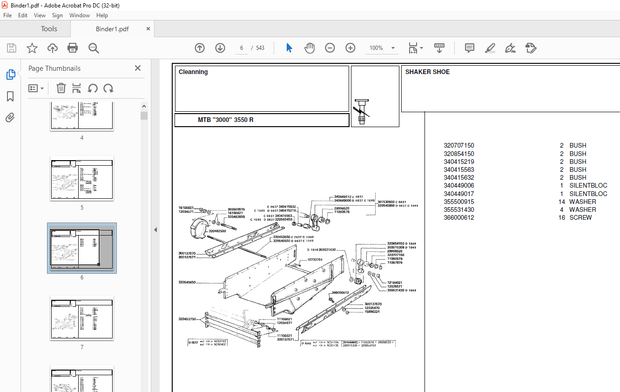The width and height of the screenshot is (620, 392).
Task: Open the Window menu
Action: coord(79,15)
